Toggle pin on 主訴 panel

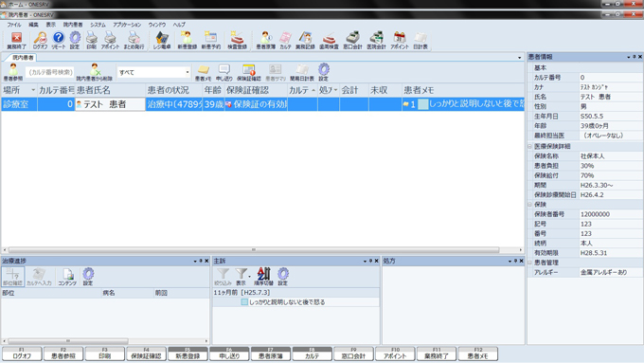coord(370,261)
